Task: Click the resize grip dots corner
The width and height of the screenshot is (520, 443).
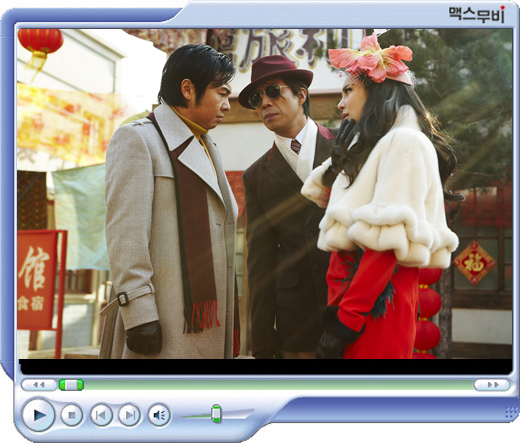Action: [511, 413]
